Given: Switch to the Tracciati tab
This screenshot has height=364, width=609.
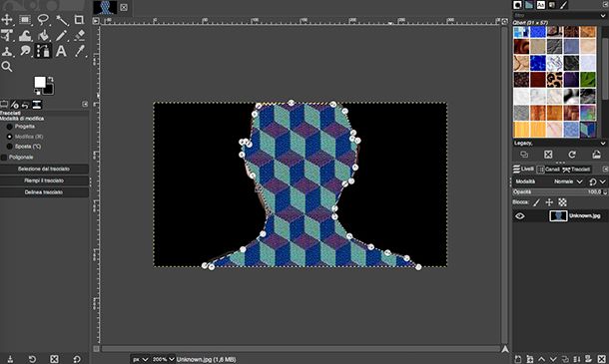Looking at the screenshot, I should (x=576, y=170).
